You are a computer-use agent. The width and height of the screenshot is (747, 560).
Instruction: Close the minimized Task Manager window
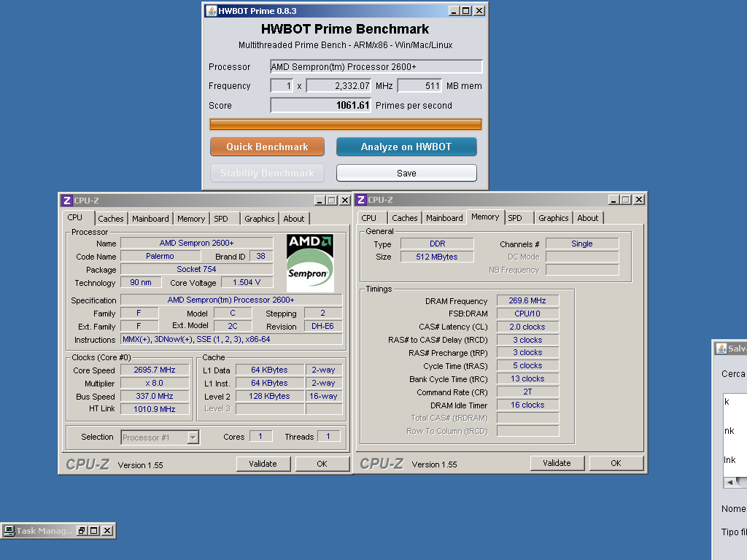pos(108,531)
